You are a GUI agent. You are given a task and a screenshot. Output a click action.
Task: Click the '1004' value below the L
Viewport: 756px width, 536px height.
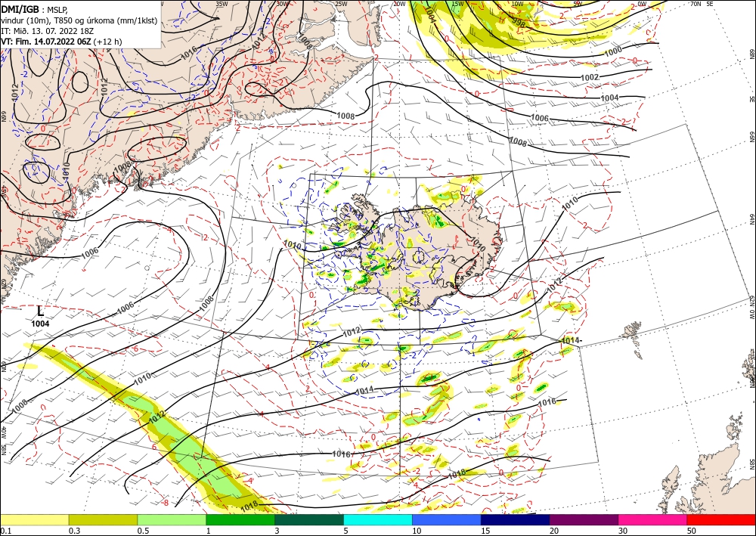41,324
